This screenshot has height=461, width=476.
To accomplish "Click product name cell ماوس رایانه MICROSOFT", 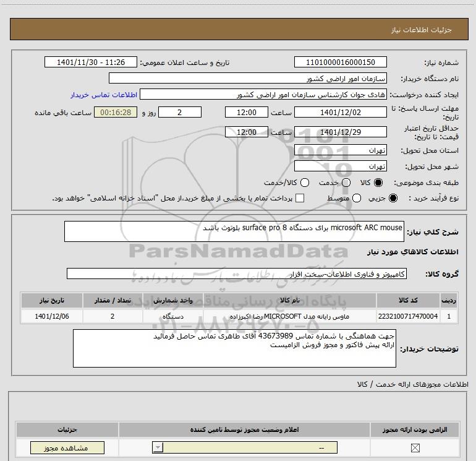I will [289, 316].
